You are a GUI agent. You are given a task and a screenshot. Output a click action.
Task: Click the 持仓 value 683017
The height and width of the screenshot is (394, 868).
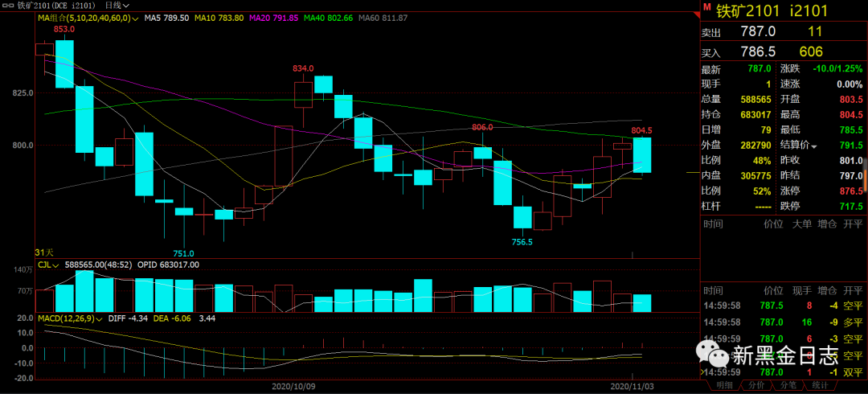[755, 115]
